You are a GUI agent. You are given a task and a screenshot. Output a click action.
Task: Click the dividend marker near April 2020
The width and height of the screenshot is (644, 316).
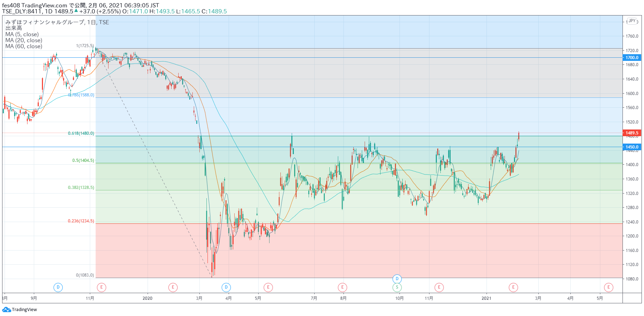tap(226, 287)
